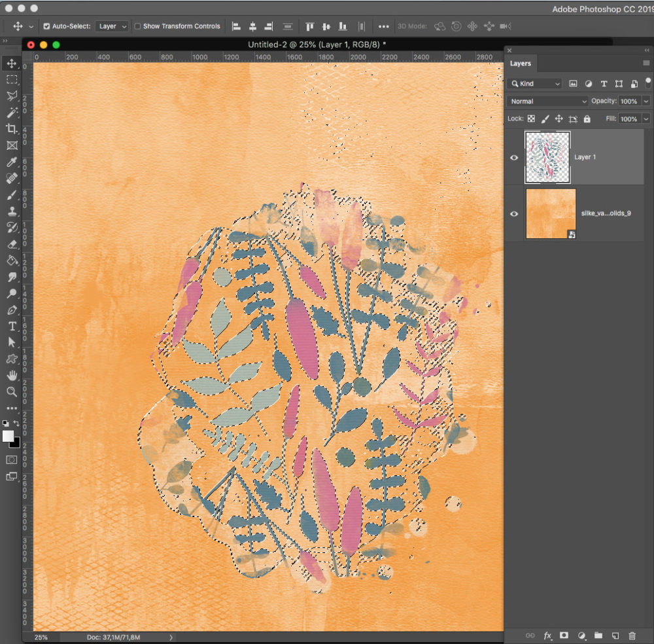Align vertical centers in options bar
The width and height of the screenshot is (654, 644).
[326, 26]
